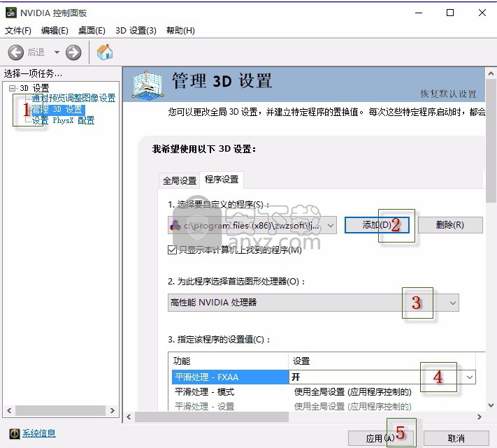The height and width of the screenshot is (448, 497).
Task: Click the 取消 button
Action: pos(456,438)
